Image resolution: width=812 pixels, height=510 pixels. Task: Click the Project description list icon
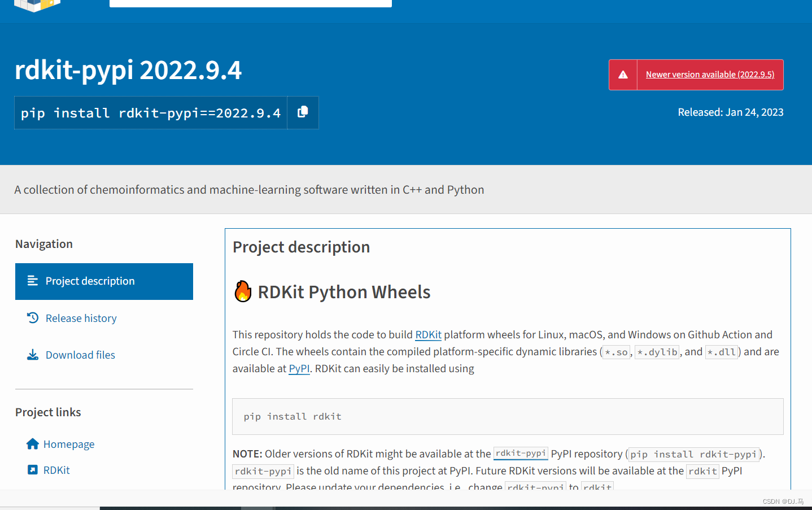pyautogui.click(x=33, y=281)
